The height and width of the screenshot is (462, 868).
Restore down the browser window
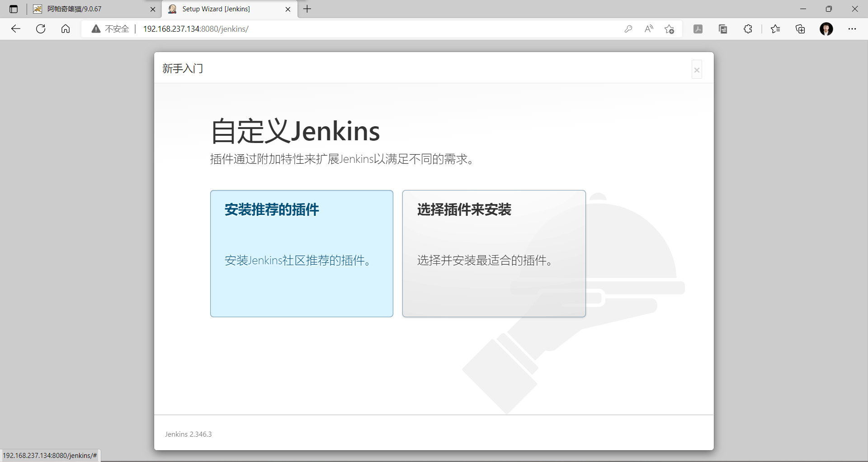[x=829, y=9]
